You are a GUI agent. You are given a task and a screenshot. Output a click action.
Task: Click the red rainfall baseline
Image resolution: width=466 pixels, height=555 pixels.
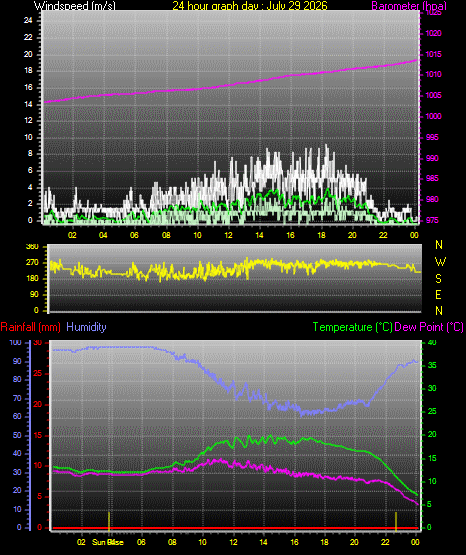pyautogui.click(x=235, y=528)
